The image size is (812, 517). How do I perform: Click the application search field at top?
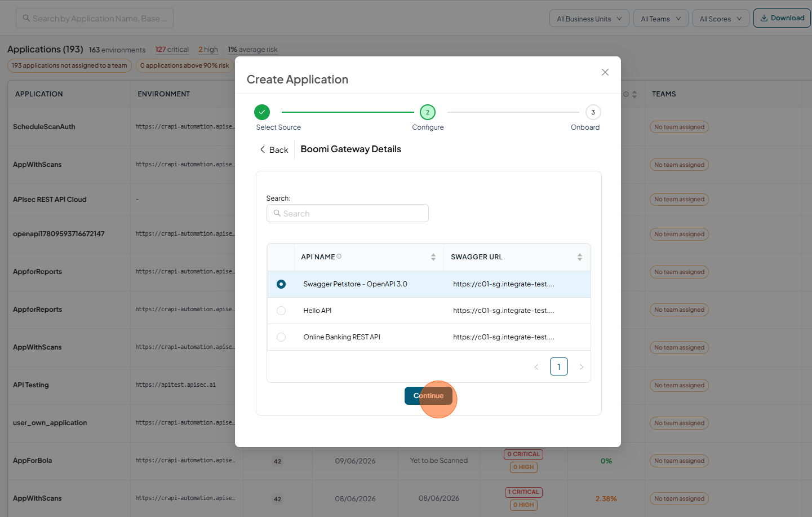(95, 19)
